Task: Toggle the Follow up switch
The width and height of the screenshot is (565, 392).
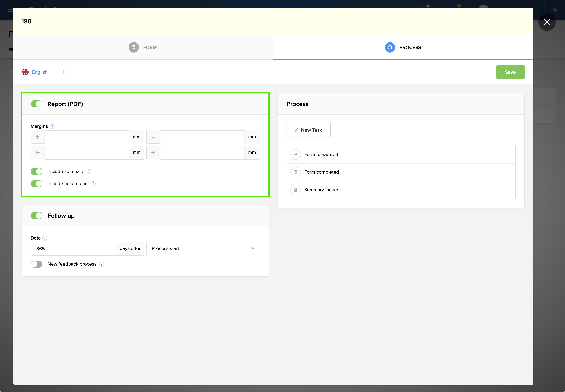Action: tap(37, 216)
